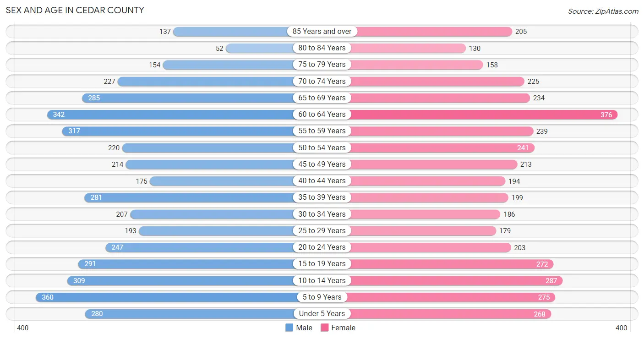The width and height of the screenshot is (644, 339).
Task: Toggle the Male legend label
Action: (304, 328)
